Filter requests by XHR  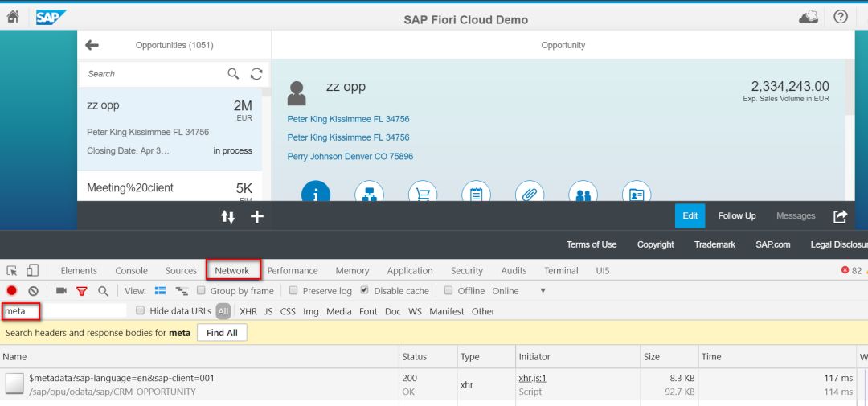tap(248, 311)
